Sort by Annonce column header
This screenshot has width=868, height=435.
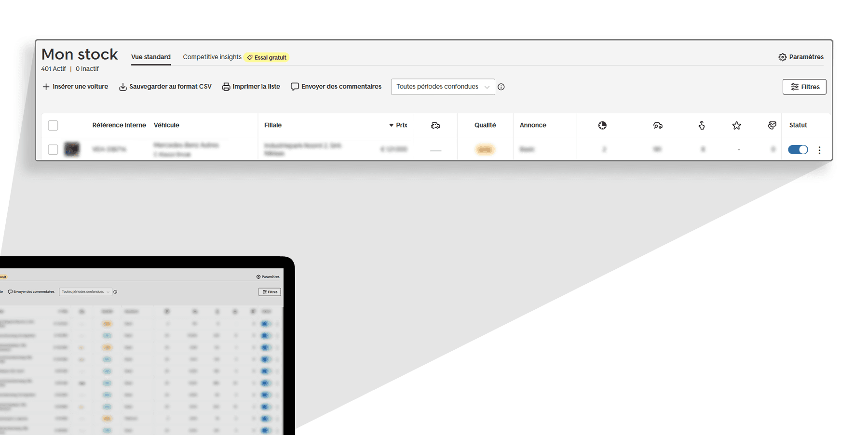pyautogui.click(x=533, y=125)
